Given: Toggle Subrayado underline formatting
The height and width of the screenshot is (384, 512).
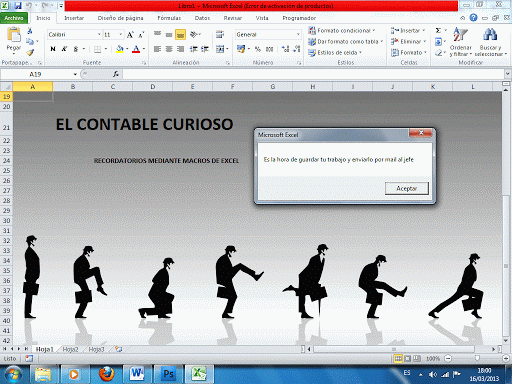Looking at the screenshot, I should 76,49.
